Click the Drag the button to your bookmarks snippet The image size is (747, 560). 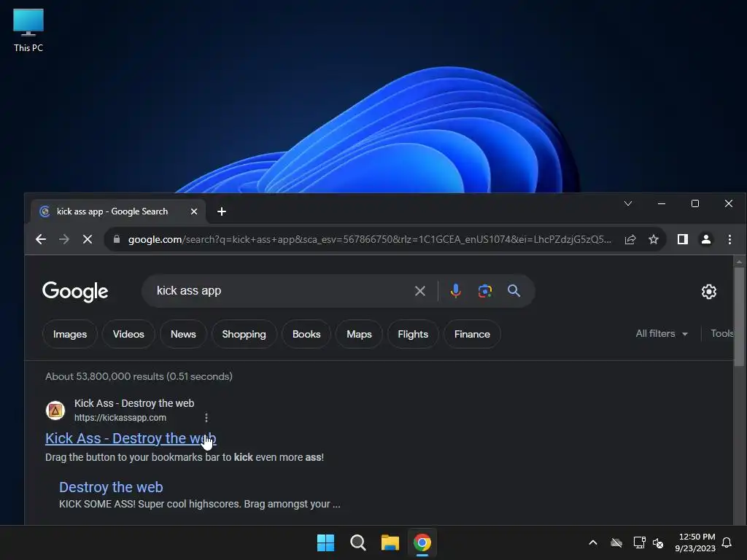click(185, 457)
